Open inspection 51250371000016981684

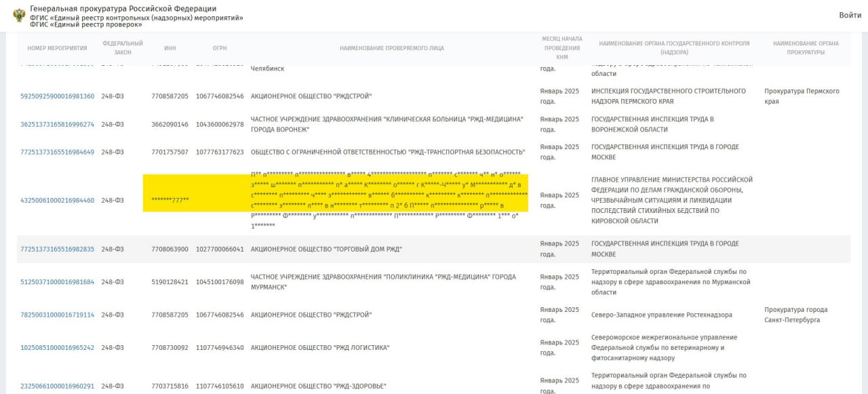click(x=57, y=281)
